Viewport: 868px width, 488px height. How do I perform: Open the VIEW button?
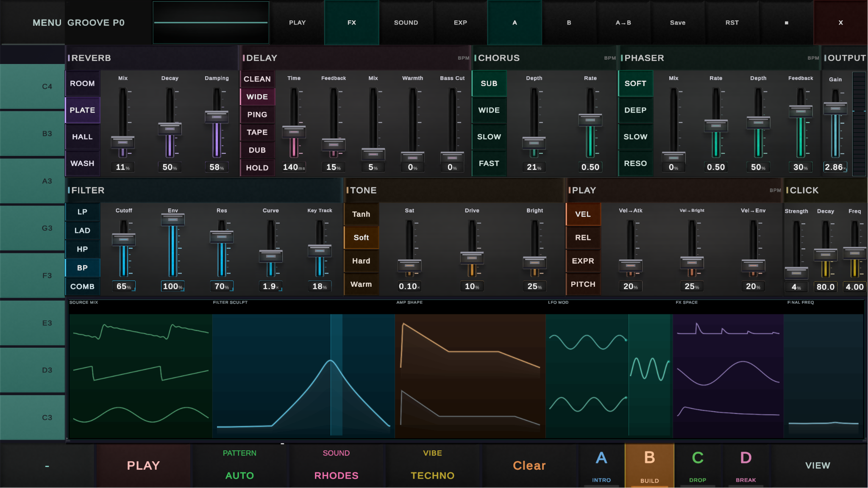(x=818, y=466)
